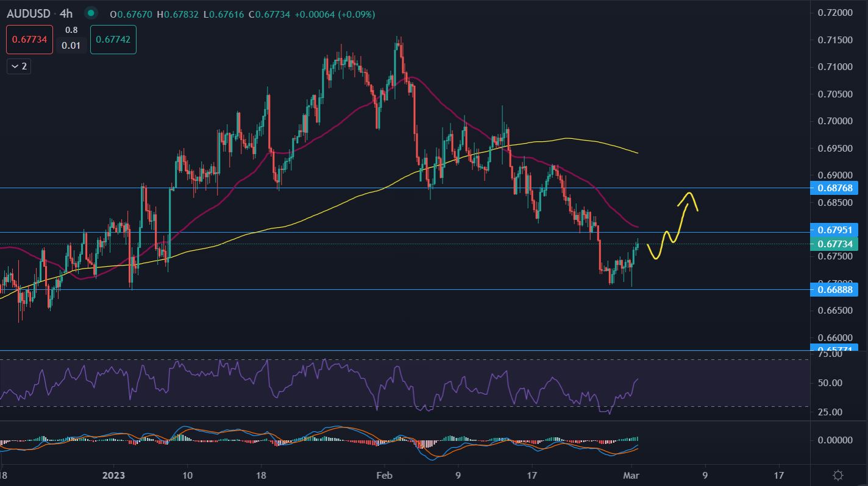Open the AUDUSD symbol title
Image resolution: width=868 pixels, height=486 pixels.
(27, 13)
